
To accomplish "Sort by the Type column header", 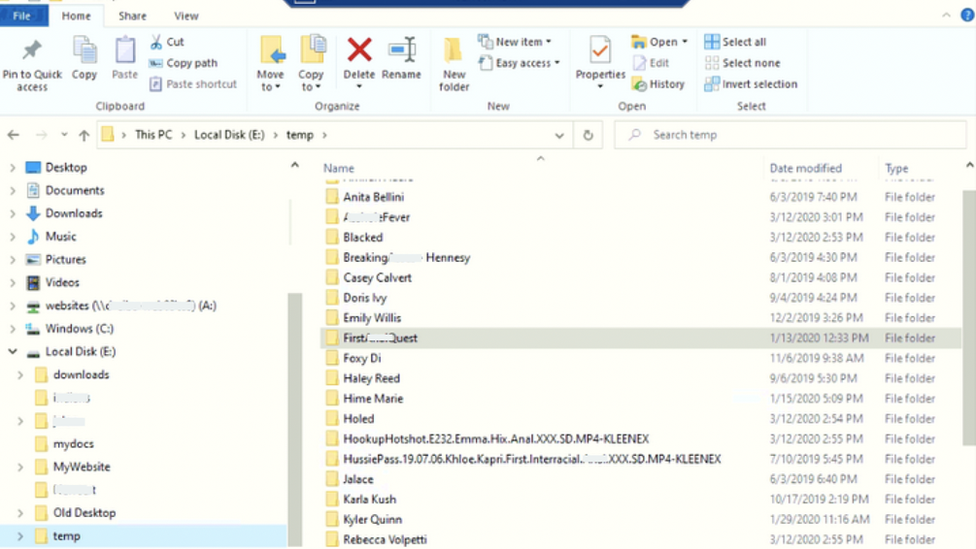I will [x=896, y=168].
